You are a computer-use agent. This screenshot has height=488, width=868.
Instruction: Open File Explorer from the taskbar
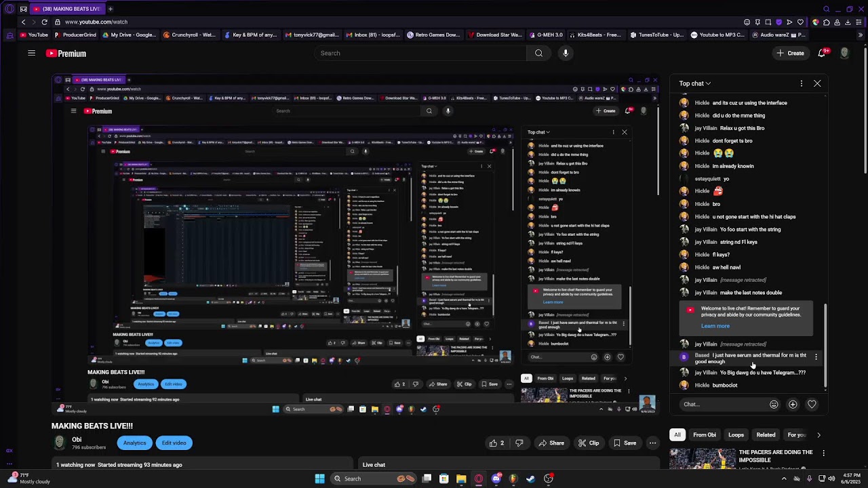click(x=461, y=479)
